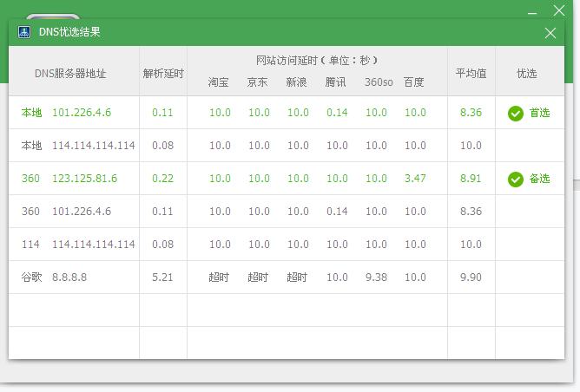Click the 5.21 resolve delay for 8.8.8.8
The width and height of the screenshot is (580, 392).
[162, 277]
